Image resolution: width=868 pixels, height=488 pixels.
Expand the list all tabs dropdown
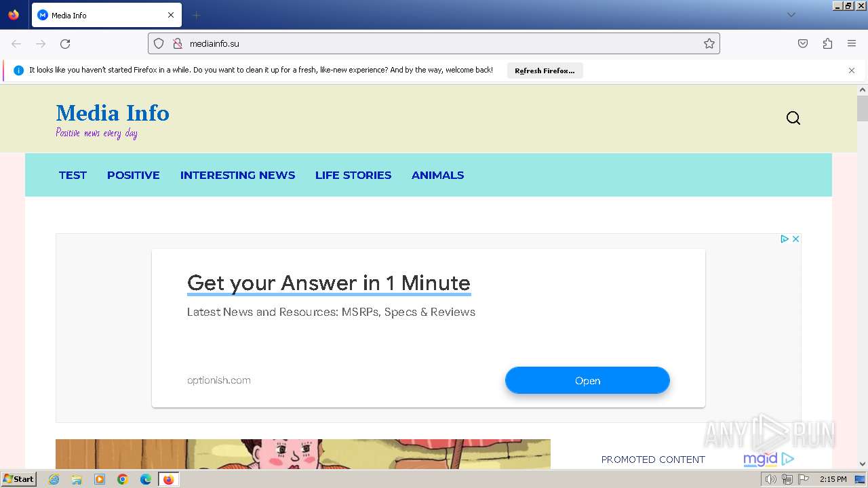[791, 15]
